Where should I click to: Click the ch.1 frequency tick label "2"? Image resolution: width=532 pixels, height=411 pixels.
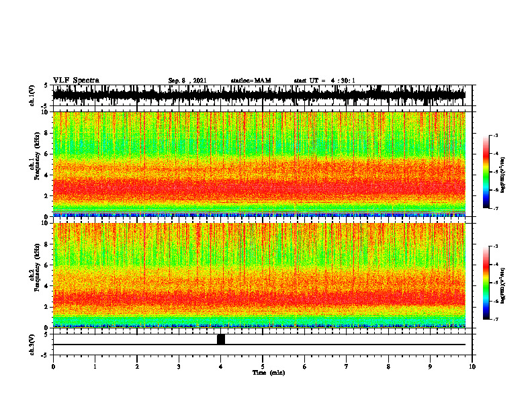click(47, 196)
